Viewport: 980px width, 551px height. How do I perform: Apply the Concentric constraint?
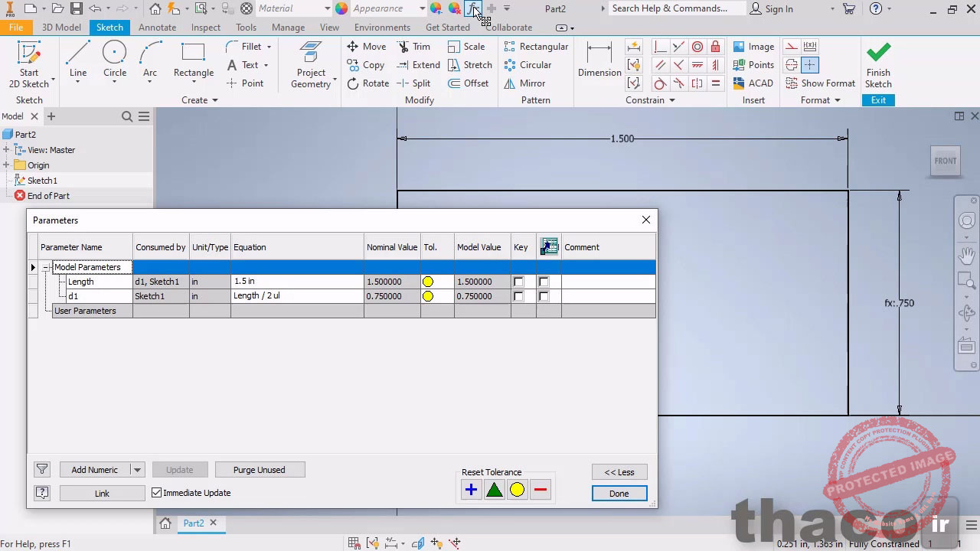click(x=697, y=47)
